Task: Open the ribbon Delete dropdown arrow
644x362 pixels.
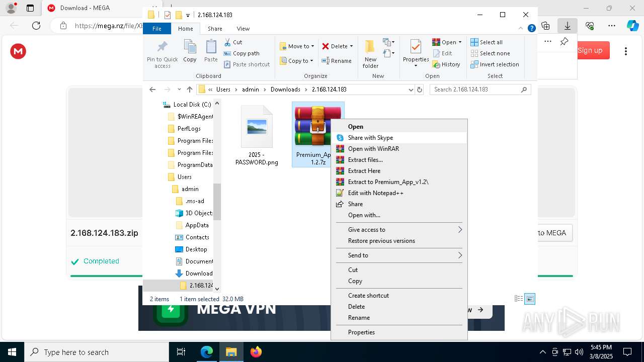Action: point(351,46)
